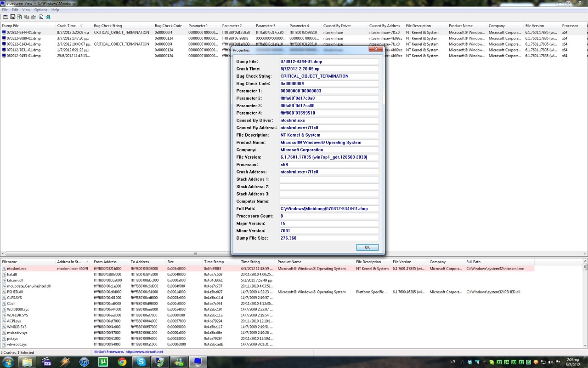Click the Dump File field in Properties
The height and width of the screenshot is (368, 588).
tap(329, 61)
